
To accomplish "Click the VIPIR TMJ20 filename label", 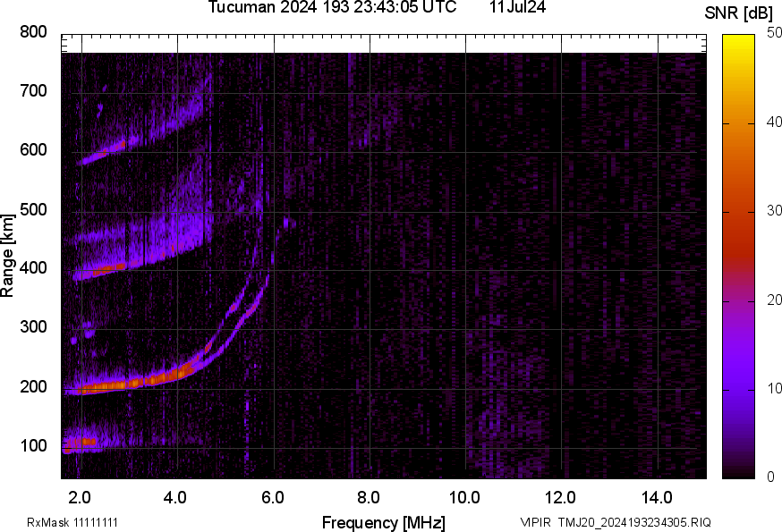I will [x=616, y=522].
